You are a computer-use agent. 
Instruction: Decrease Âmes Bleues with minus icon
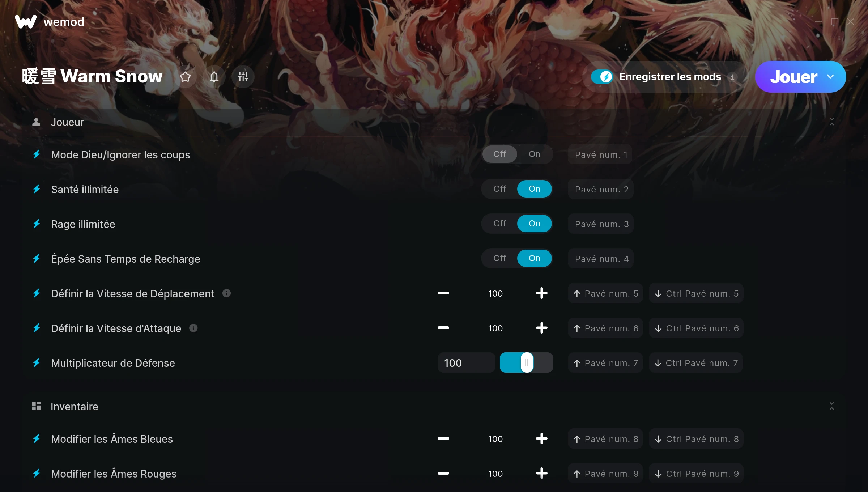pyautogui.click(x=443, y=439)
